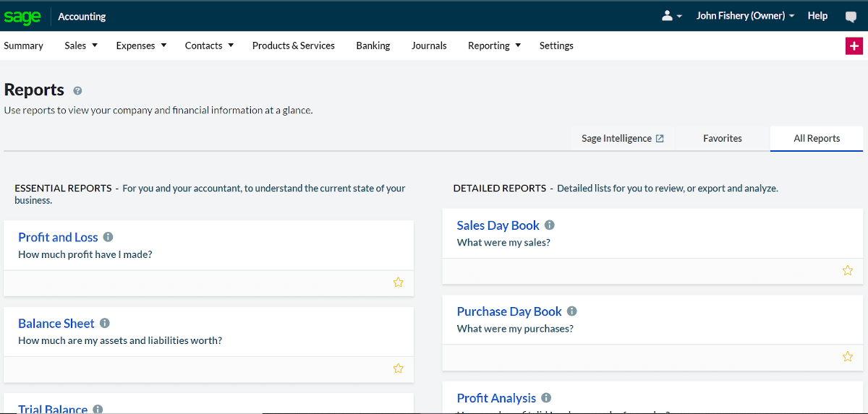Click 'How much profit have I made?' text
Viewport: 868px width, 414px height.
[x=85, y=254]
